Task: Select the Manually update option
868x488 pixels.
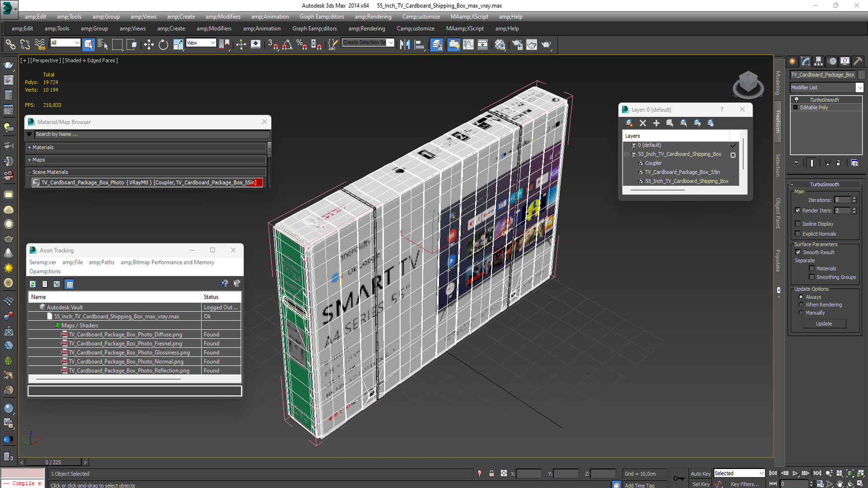Action: [801, 313]
